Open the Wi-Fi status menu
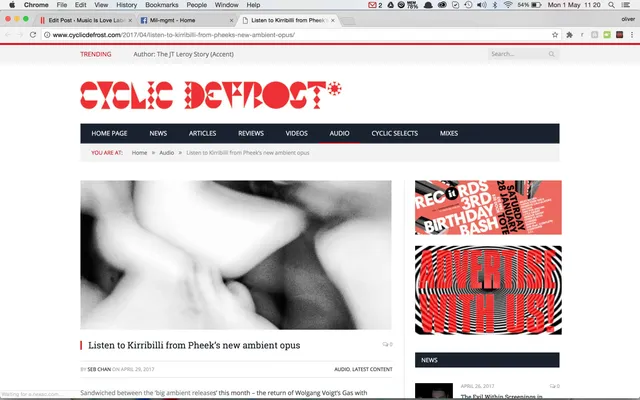This screenshot has width=640, height=400. pos(508,5)
